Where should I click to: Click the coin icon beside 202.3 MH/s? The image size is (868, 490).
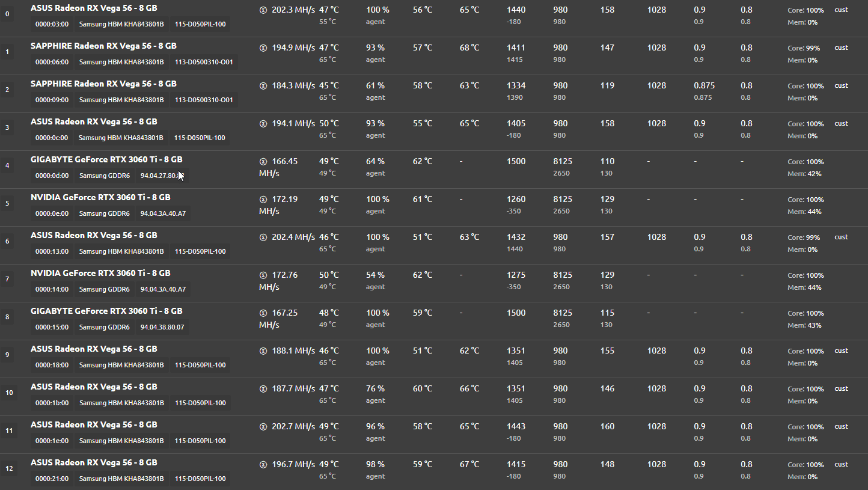tap(263, 10)
